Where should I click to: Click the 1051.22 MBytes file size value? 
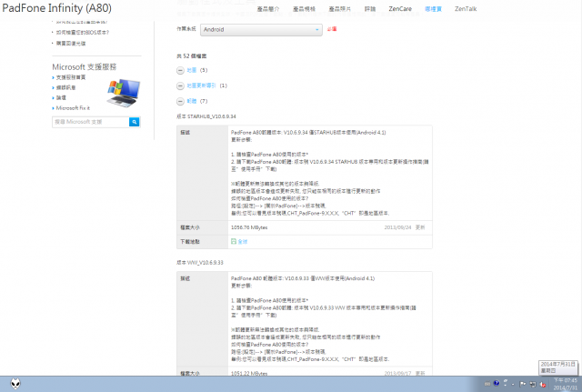pyautogui.click(x=249, y=374)
